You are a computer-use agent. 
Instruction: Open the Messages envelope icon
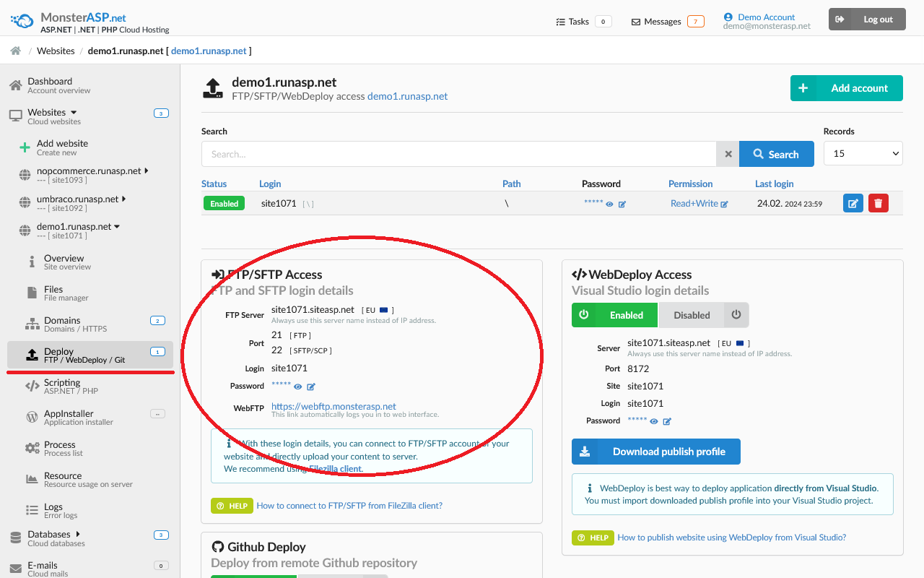636,22
